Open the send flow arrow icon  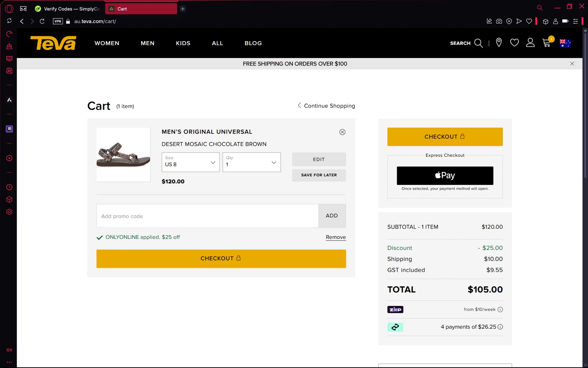pyautogui.click(x=519, y=21)
